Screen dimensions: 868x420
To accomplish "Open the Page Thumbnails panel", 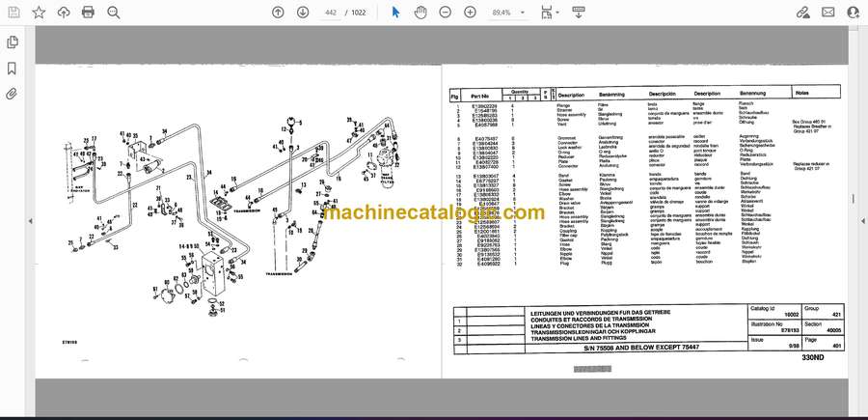I will coord(13,42).
